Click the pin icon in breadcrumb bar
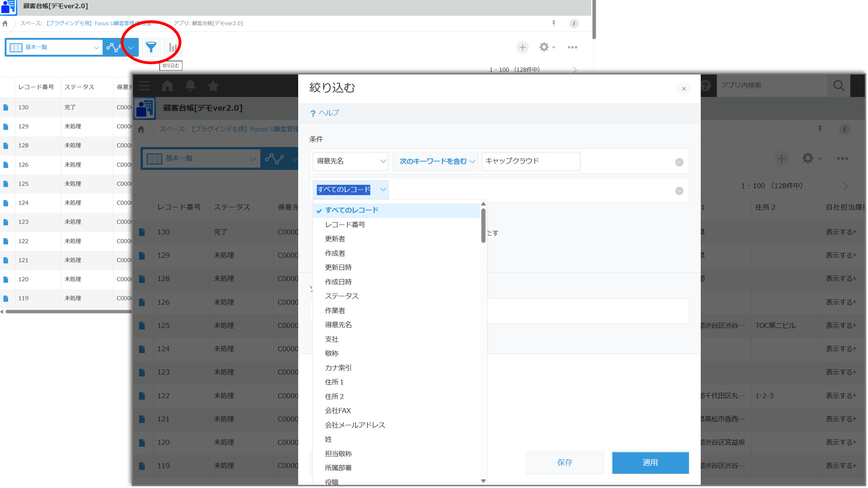The height and width of the screenshot is (488, 868). pos(554,23)
